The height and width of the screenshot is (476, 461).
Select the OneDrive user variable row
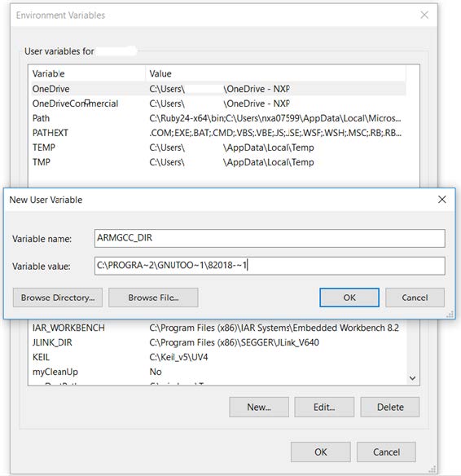coord(218,89)
